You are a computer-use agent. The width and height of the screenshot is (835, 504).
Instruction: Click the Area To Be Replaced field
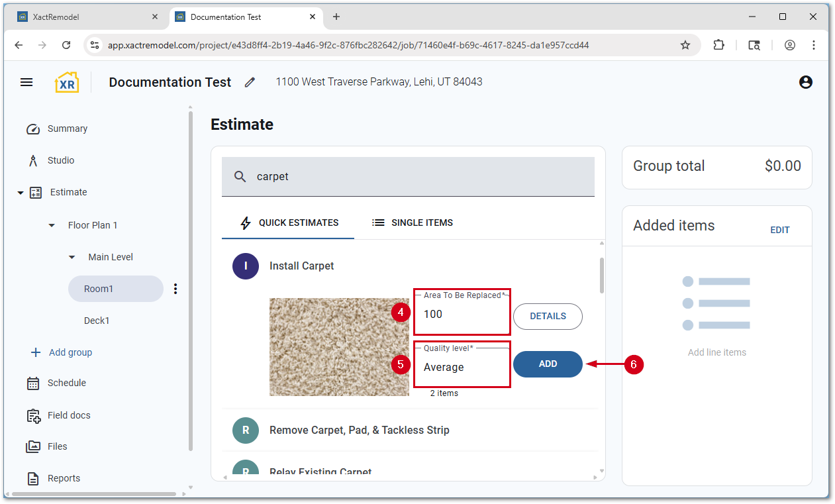[x=462, y=315]
